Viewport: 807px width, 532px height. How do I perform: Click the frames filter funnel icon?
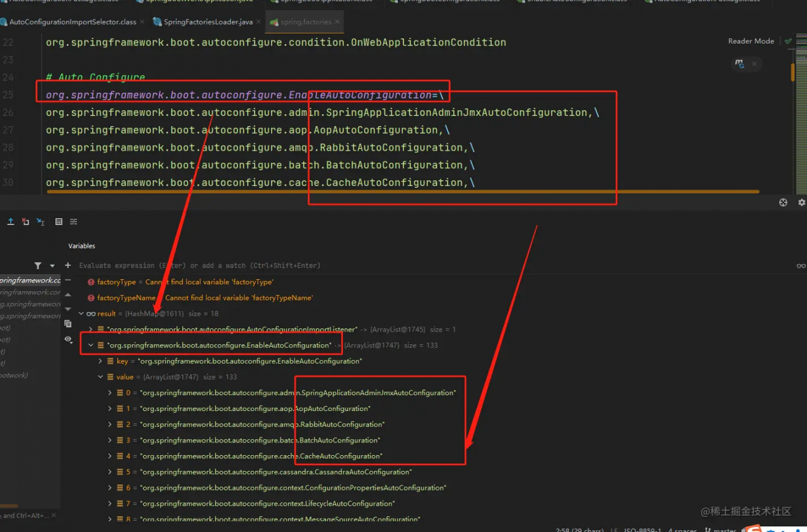coord(38,266)
